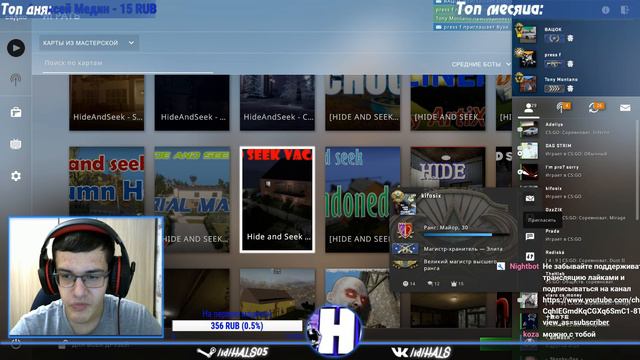The height and width of the screenshot is (360, 640).
Task: Click the 'Nightbot' username in chat
Action: click(524, 266)
